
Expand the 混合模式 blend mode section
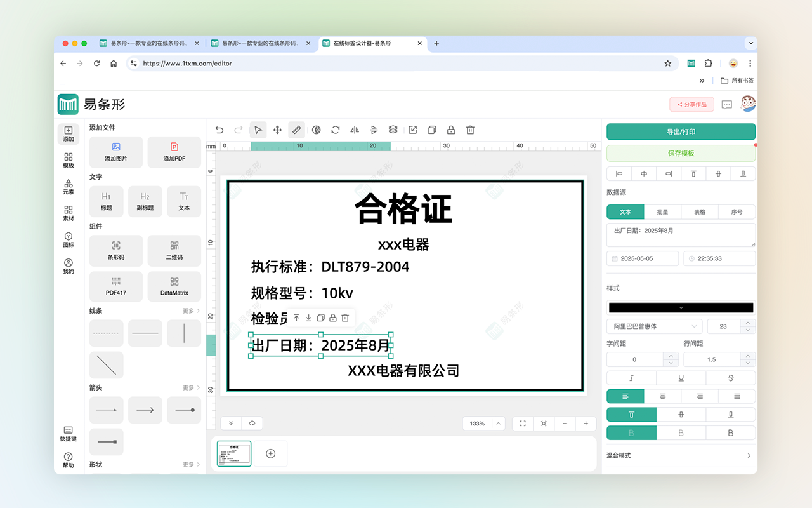(680, 455)
